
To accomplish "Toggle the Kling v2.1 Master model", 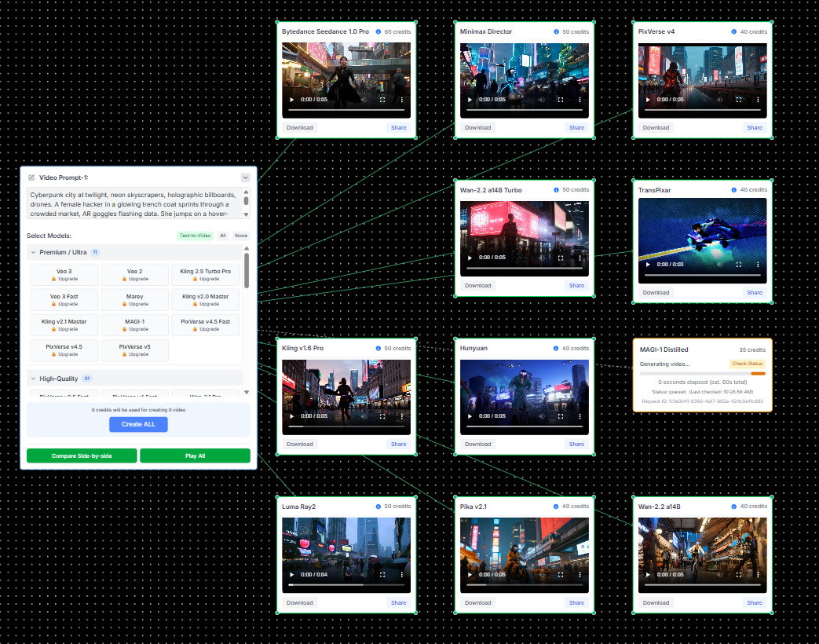I will pyautogui.click(x=64, y=325).
